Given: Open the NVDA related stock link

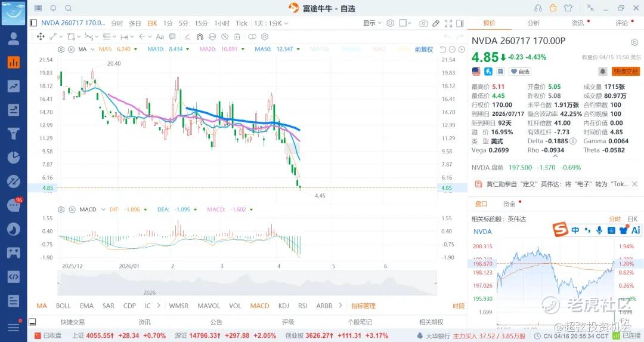Looking at the screenshot, I should [x=482, y=232].
